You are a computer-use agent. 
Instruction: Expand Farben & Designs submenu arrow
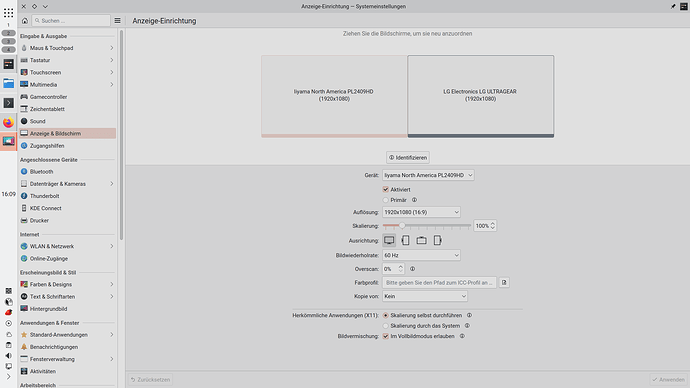pyautogui.click(x=112, y=284)
